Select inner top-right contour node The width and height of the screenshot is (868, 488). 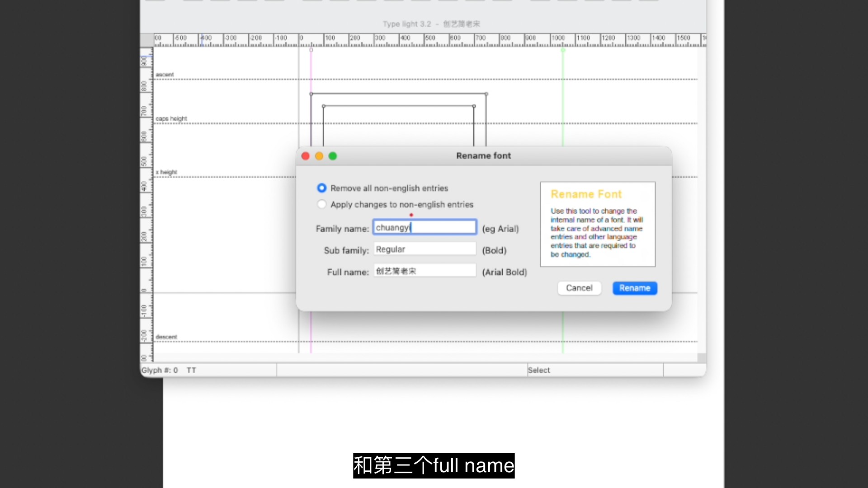474,106
